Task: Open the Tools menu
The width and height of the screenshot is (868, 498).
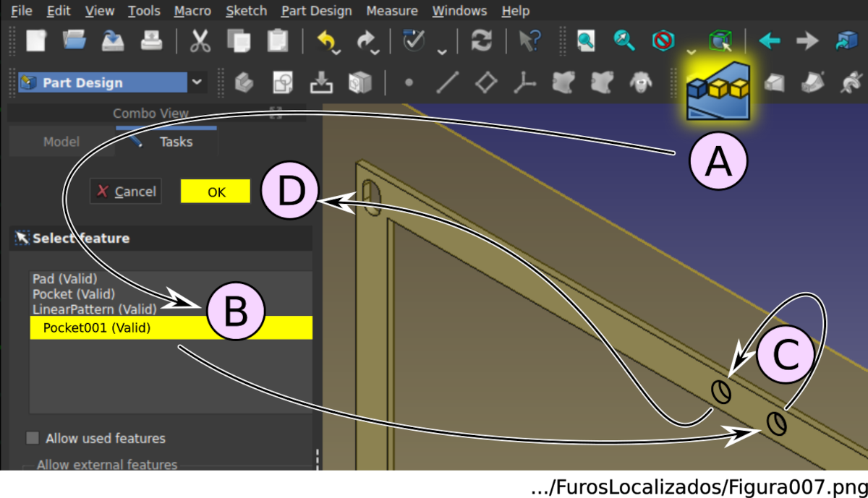Action: point(144,11)
